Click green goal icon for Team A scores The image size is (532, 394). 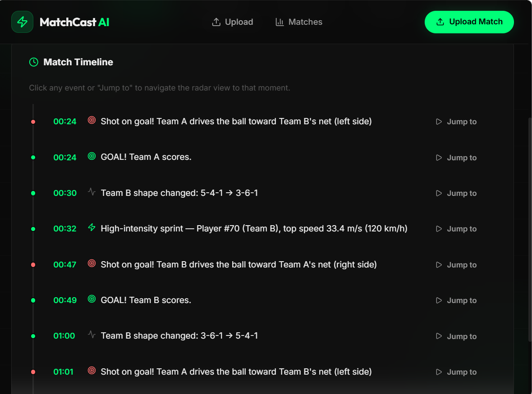pyautogui.click(x=92, y=156)
